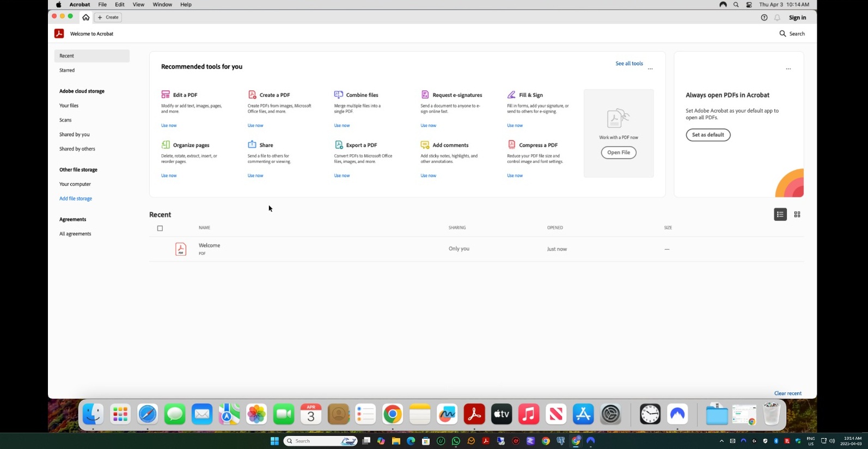The width and height of the screenshot is (868, 449).
Task: Open Finder from the Dock
Action: (93, 414)
